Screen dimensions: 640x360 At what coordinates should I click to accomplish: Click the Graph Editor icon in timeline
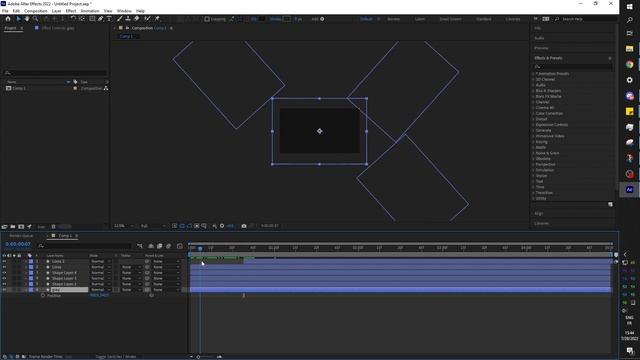[x=180, y=246]
